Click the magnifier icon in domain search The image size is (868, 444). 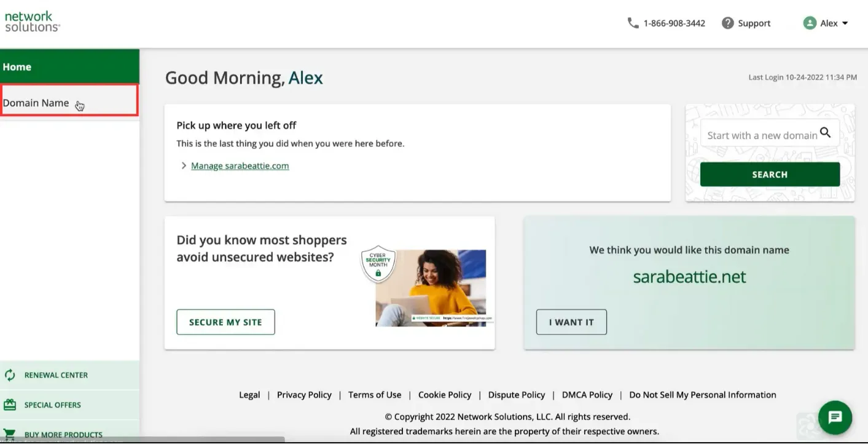coord(825,132)
